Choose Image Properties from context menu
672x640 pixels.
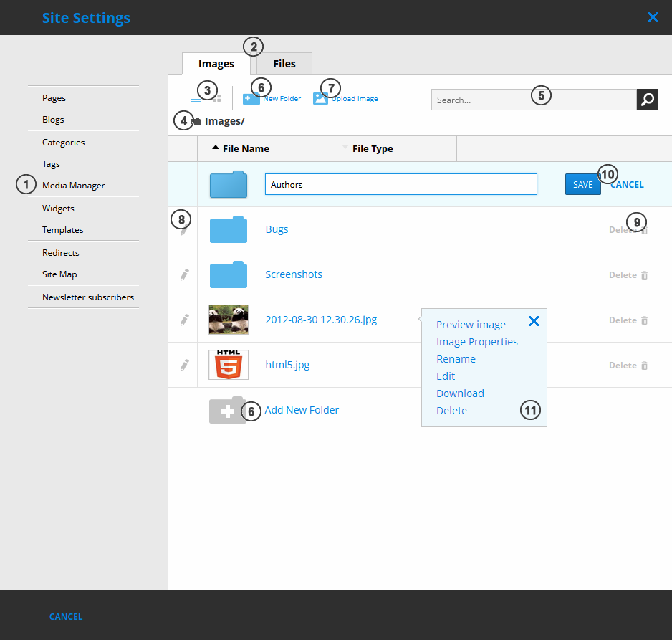476,342
